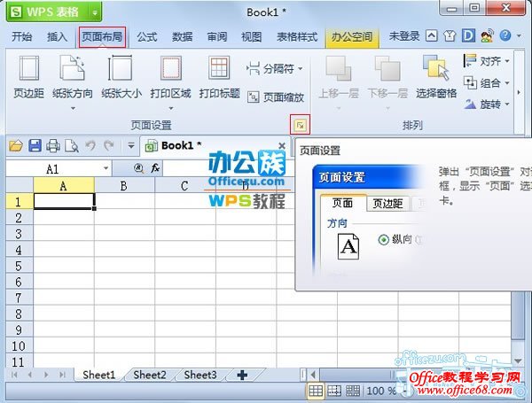Switch to Sheet2 tab
Viewport: 532px width, 403px height.
pyautogui.click(x=150, y=375)
